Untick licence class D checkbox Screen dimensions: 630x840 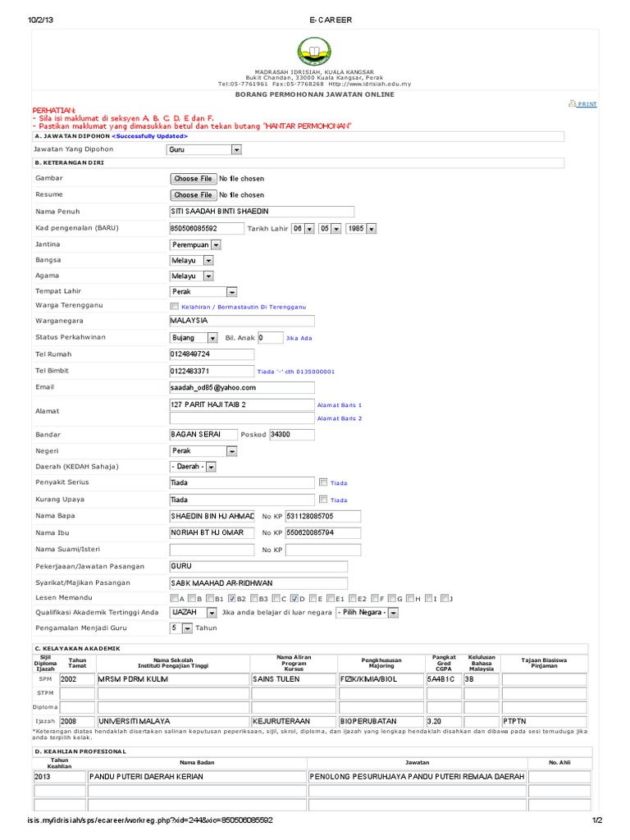pyautogui.click(x=294, y=598)
